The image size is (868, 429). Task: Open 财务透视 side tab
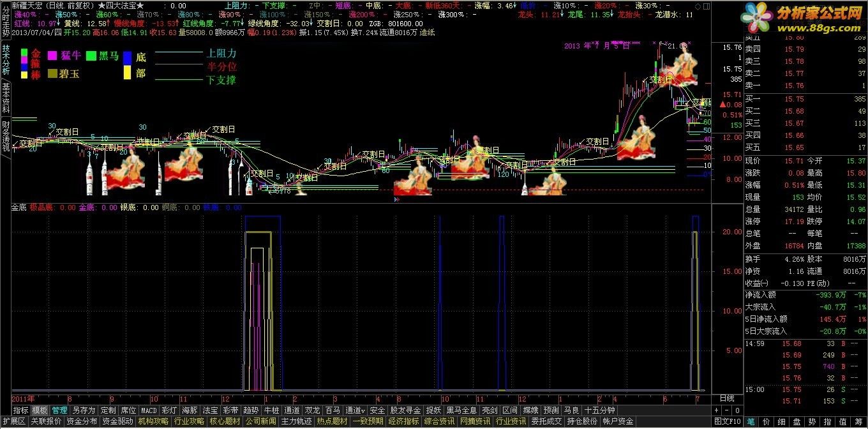point(6,137)
